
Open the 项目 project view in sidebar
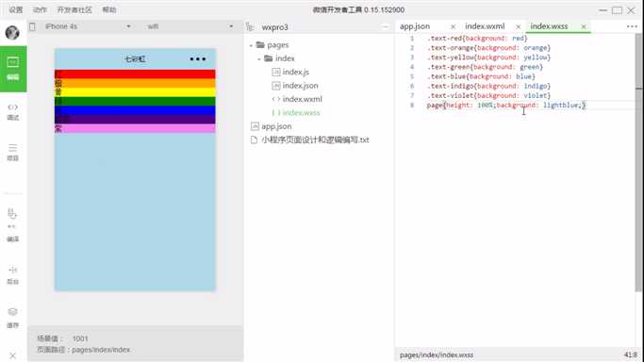(13, 153)
